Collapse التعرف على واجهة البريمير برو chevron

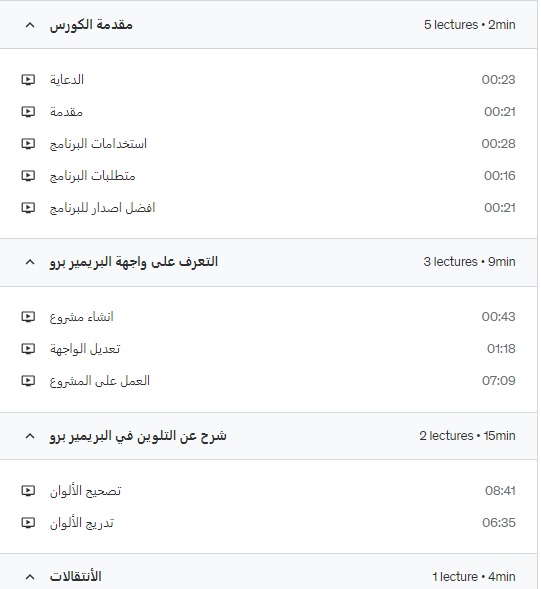point(30,262)
